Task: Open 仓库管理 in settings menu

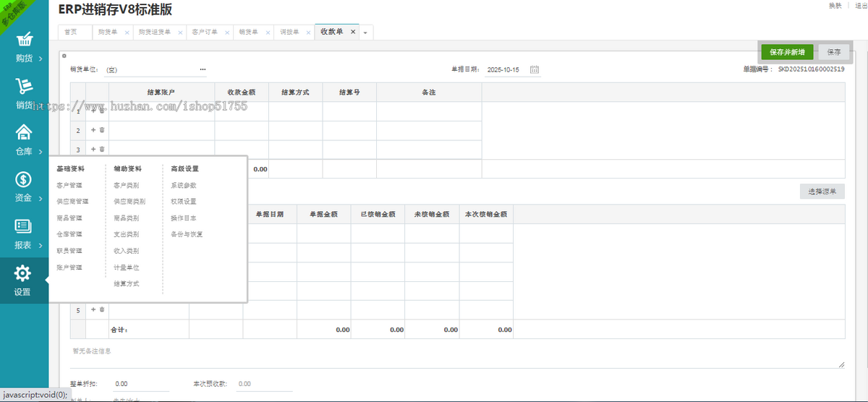Action: [x=69, y=234]
